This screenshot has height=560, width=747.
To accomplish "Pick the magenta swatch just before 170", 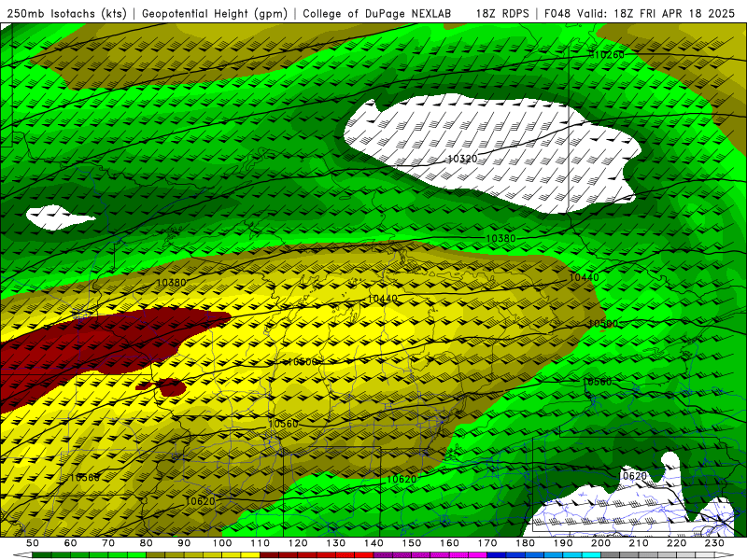I will [x=478, y=555].
